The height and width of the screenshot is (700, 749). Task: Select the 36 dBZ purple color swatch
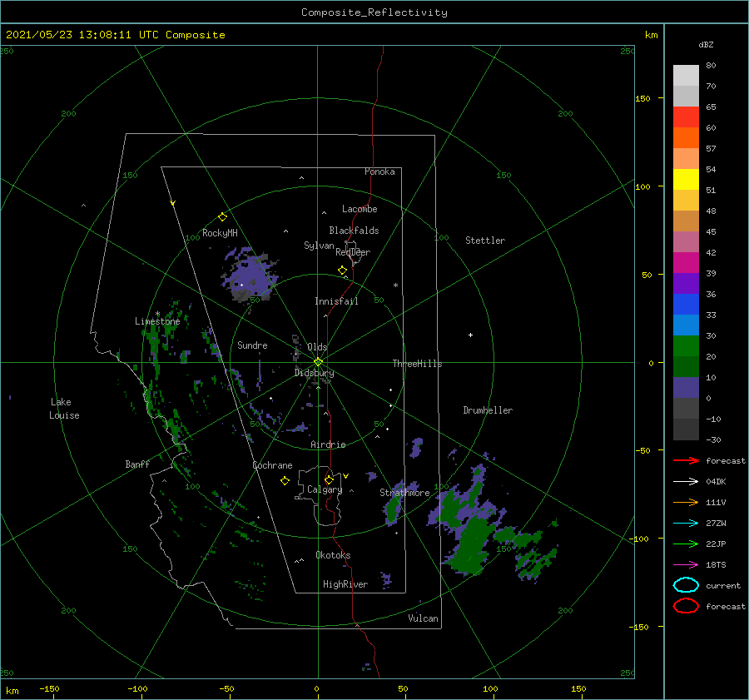(x=686, y=283)
